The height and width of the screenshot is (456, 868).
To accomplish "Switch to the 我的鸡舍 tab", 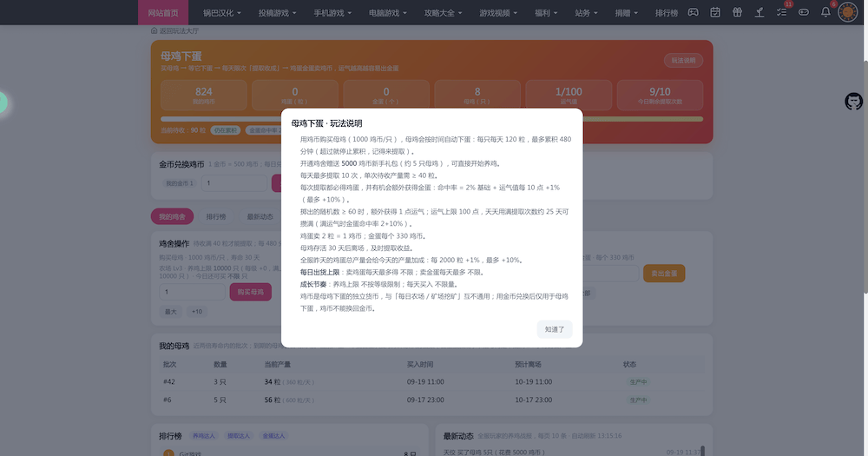I will click(x=172, y=216).
